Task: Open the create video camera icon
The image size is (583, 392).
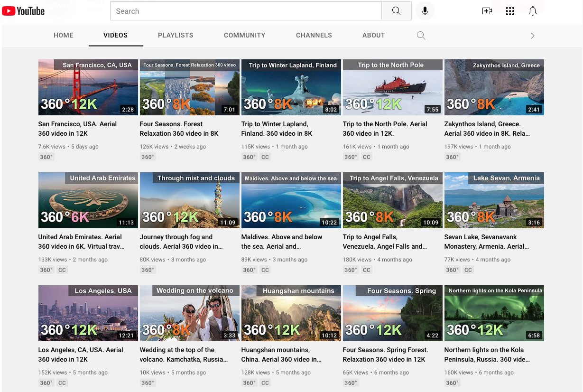Action: click(487, 11)
